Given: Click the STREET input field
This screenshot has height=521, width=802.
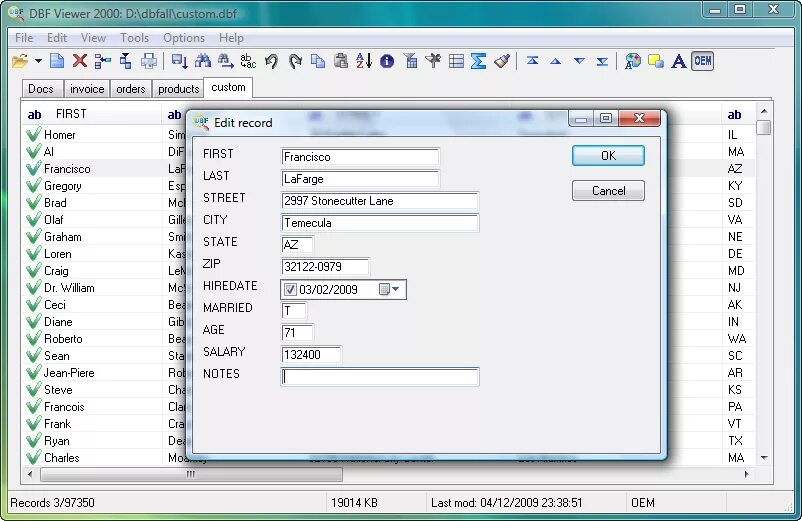Looking at the screenshot, I should coord(380,201).
